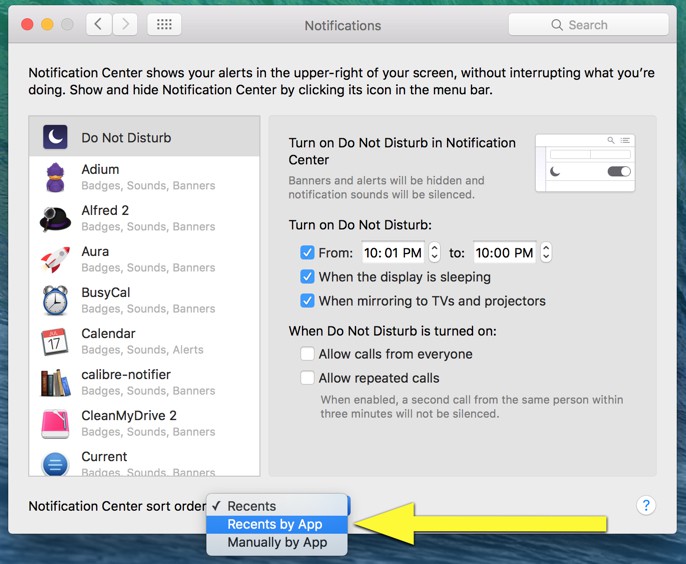This screenshot has width=686, height=564.
Task: Show all preferences grid button
Action: tap(164, 25)
